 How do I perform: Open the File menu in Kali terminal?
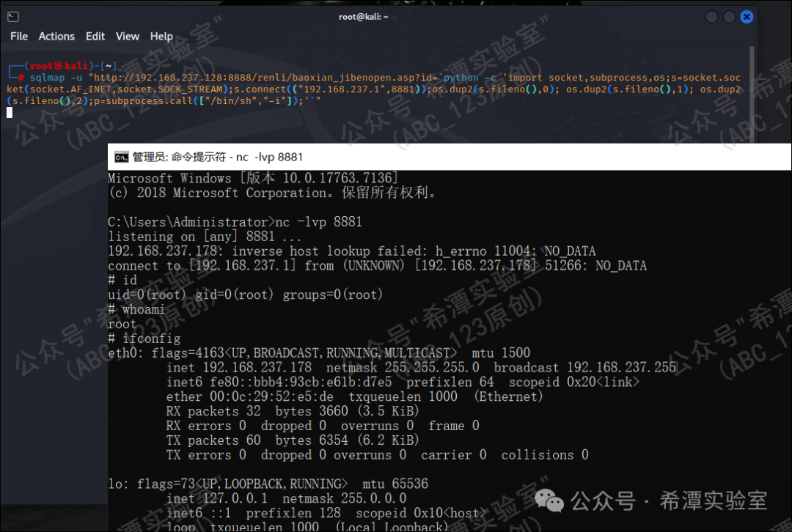click(18, 37)
